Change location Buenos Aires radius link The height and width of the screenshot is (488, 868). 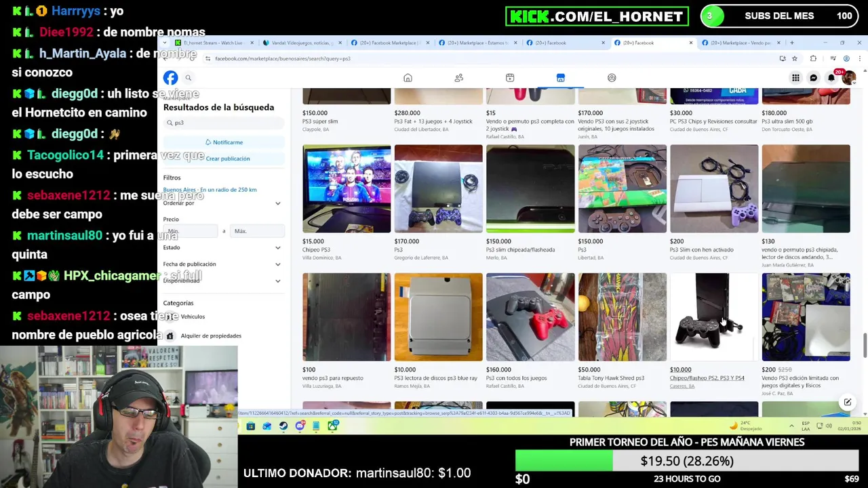210,190
